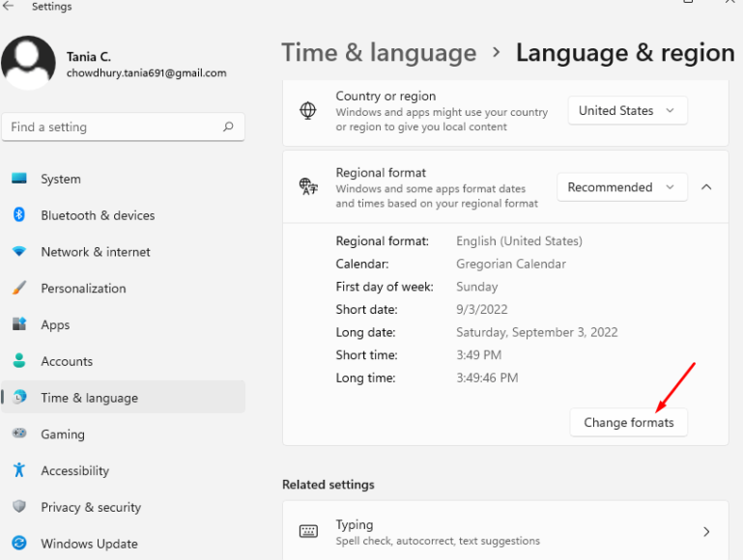Click the short date 9/3/2022
Screen dimensions: 743x560
click(481, 310)
